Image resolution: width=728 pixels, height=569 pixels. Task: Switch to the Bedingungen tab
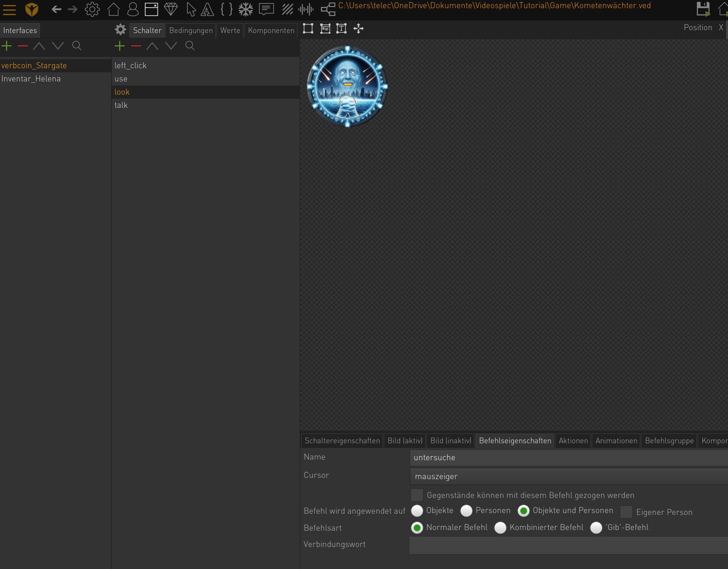click(191, 30)
